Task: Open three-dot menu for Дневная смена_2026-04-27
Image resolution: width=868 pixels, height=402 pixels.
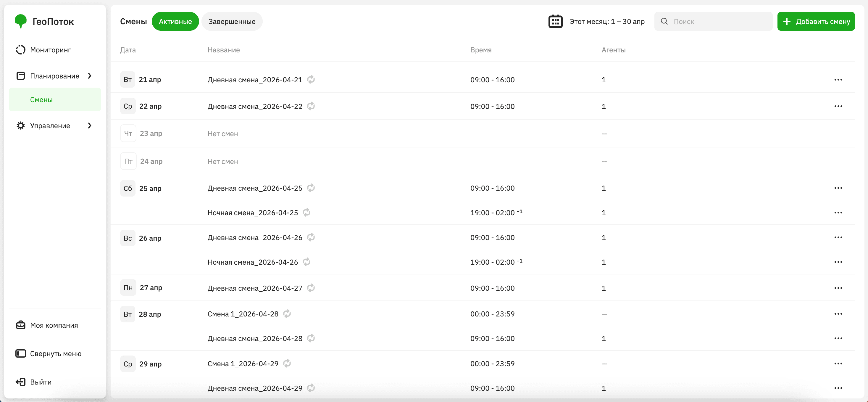Action: 838,288
